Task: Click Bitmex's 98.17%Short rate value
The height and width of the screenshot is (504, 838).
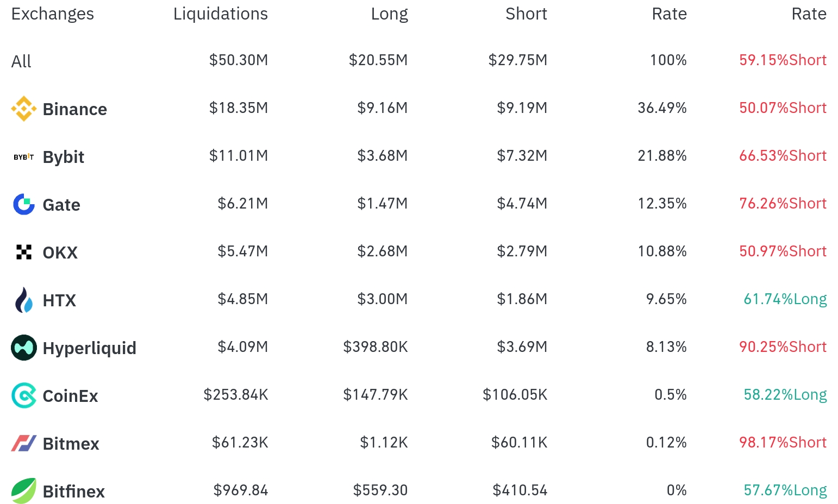Action: click(783, 443)
